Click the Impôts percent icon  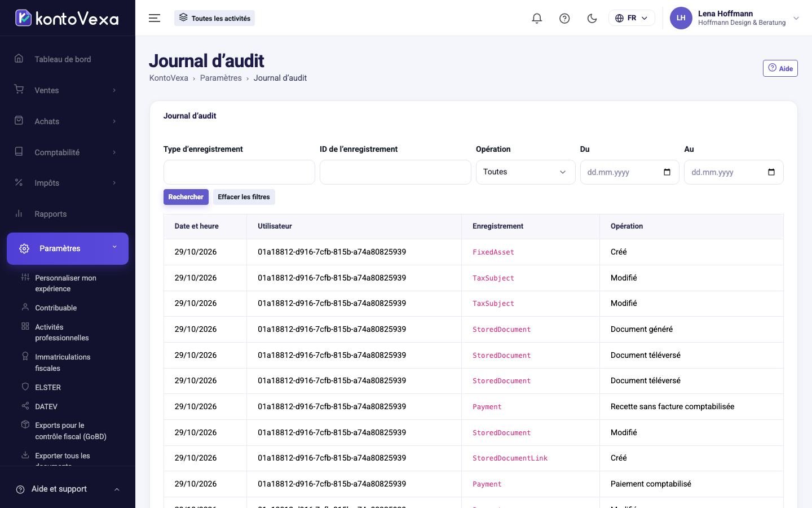(19, 182)
